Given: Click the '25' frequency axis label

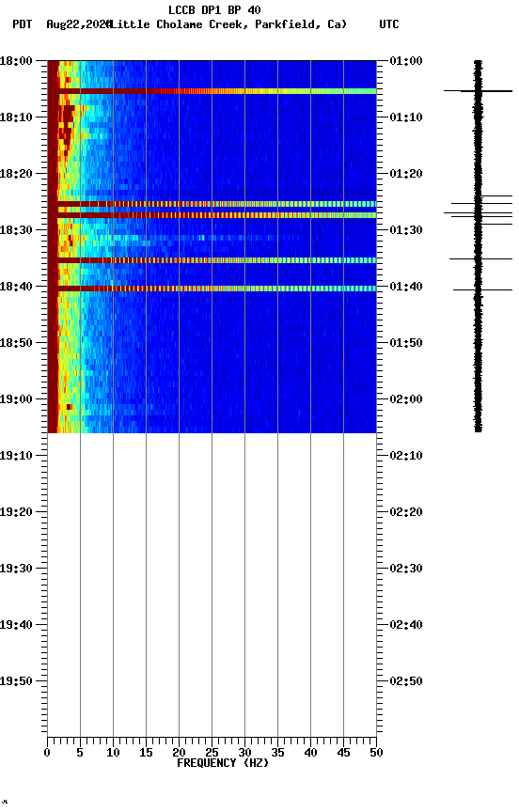Looking at the screenshot, I should tap(212, 753).
